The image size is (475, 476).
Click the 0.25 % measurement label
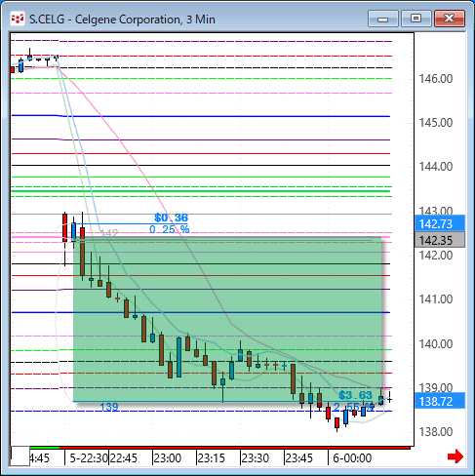click(x=170, y=229)
